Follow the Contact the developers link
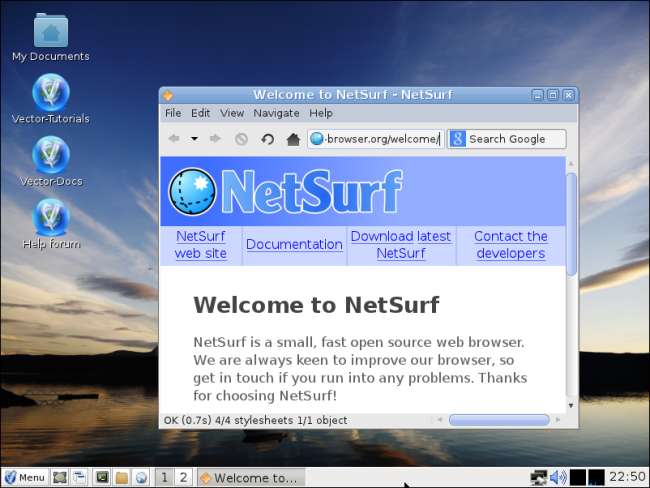Image resolution: width=650 pixels, height=488 pixels. 510,245
